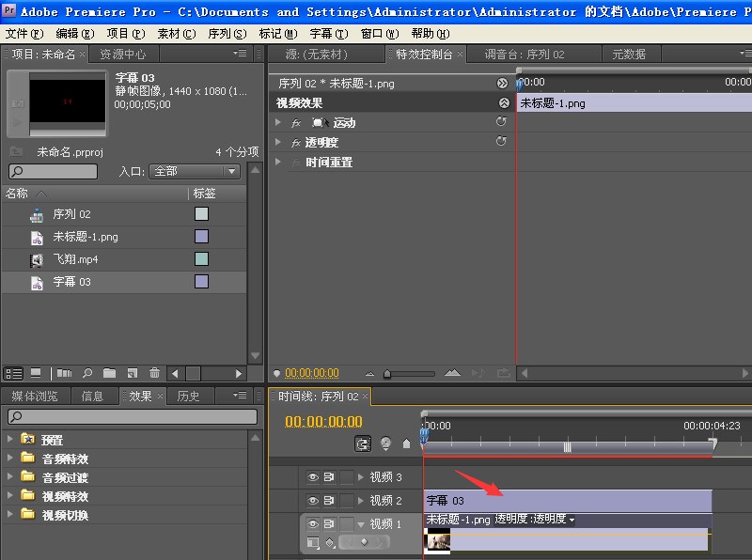Toggle the Snap button in the timeline
This screenshot has width=752, height=560.
tap(363, 443)
